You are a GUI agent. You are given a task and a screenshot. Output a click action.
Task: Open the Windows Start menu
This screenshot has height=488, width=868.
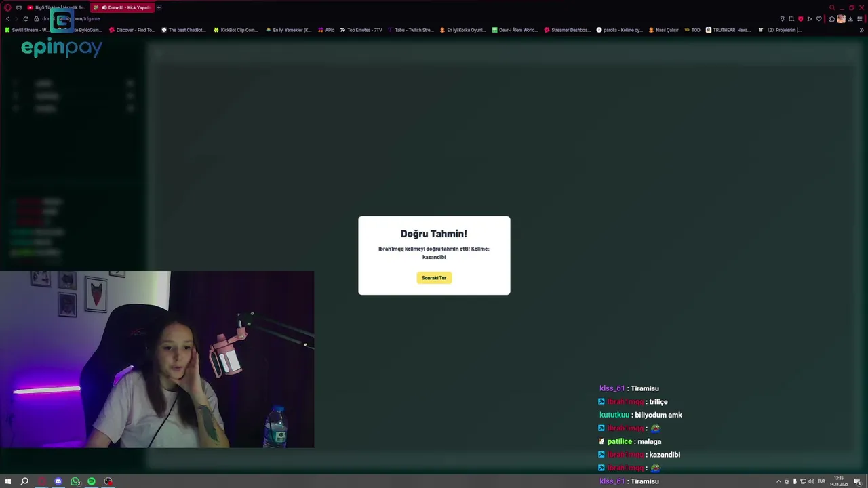[8, 481]
